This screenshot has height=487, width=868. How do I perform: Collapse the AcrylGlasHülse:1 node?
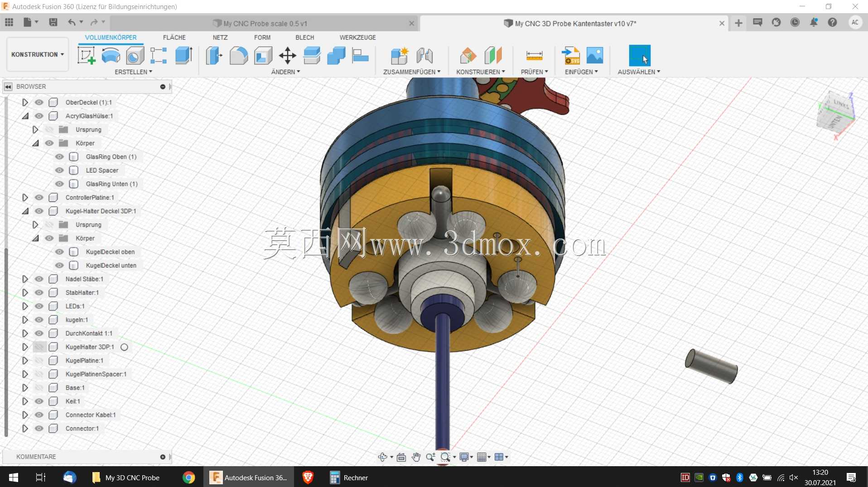click(25, 116)
